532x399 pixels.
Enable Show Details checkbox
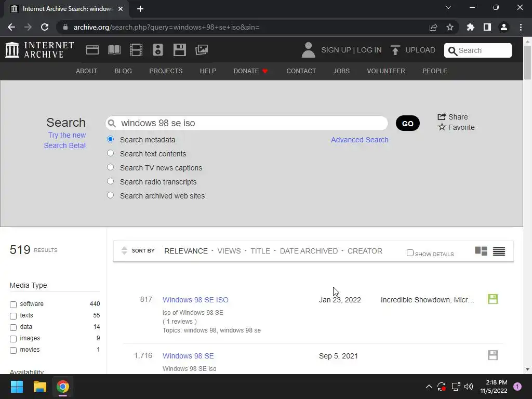[x=410, y=253]
